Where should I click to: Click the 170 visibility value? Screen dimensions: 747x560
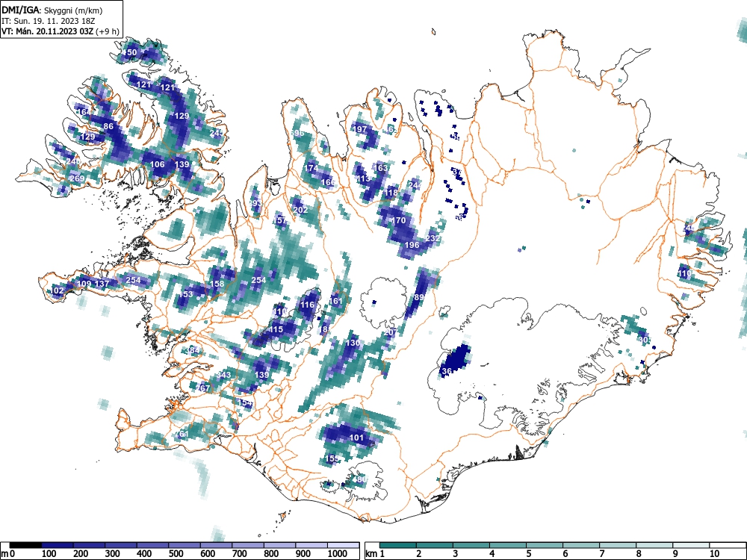[398, 220]
